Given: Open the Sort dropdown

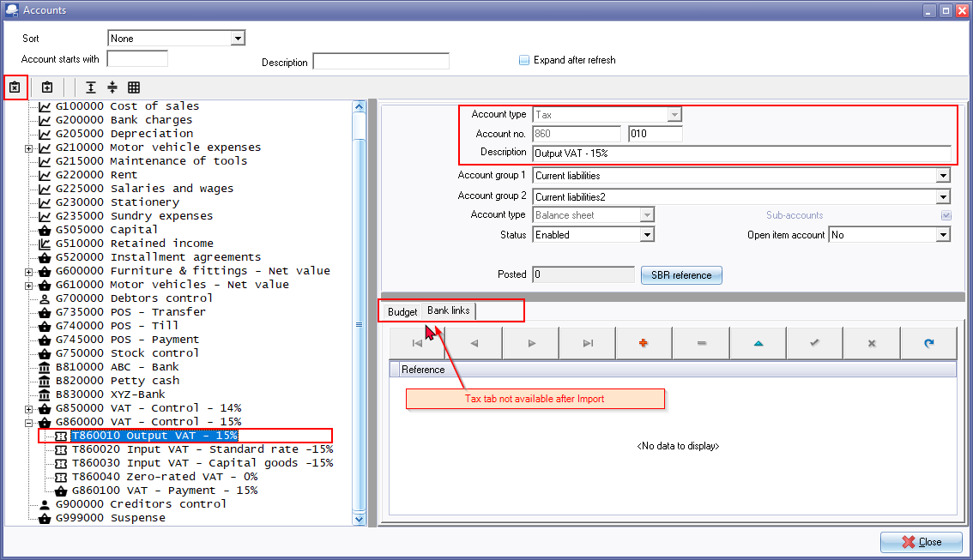Looking at the screenshot, I should [x=238, y=39].
